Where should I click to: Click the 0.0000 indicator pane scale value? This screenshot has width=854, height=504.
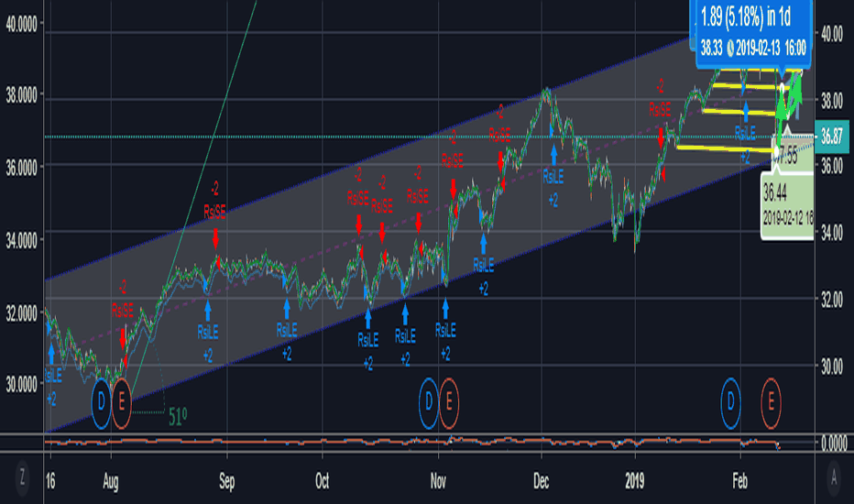point(834,444)
